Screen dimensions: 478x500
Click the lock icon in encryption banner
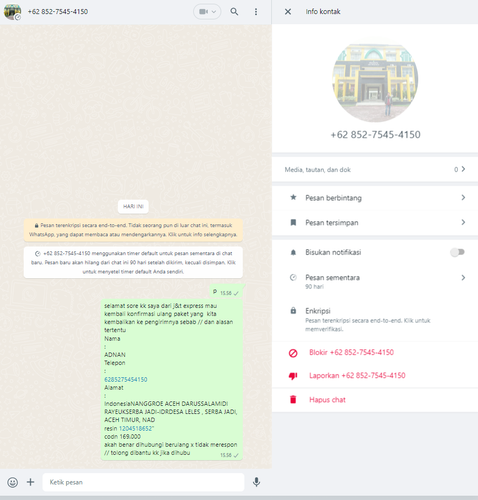pyautogui.click(x=36, y=225)
